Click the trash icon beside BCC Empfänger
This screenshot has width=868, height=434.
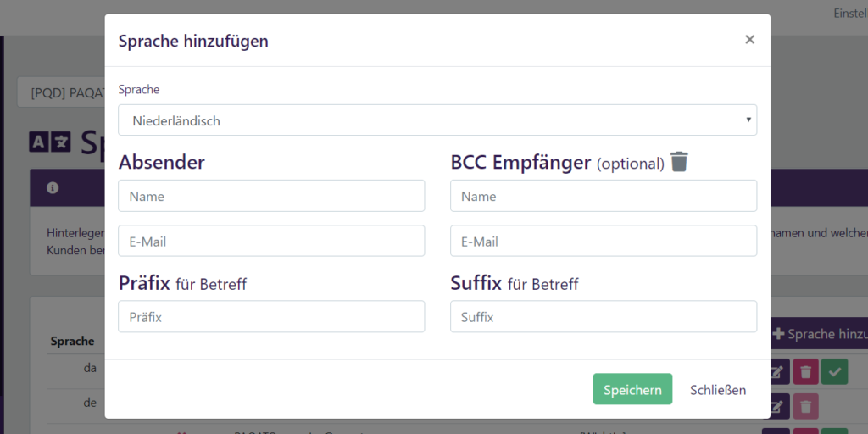pos(679,161)
